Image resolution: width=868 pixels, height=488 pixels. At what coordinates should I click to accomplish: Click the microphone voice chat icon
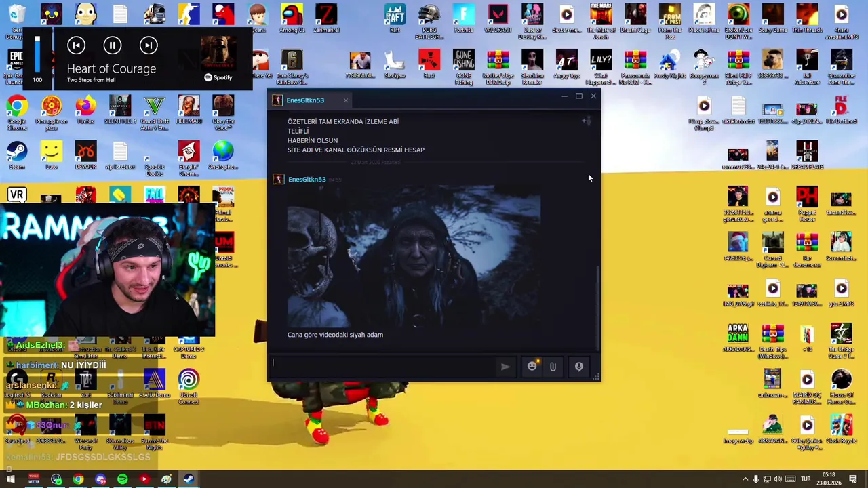[579, 367]
